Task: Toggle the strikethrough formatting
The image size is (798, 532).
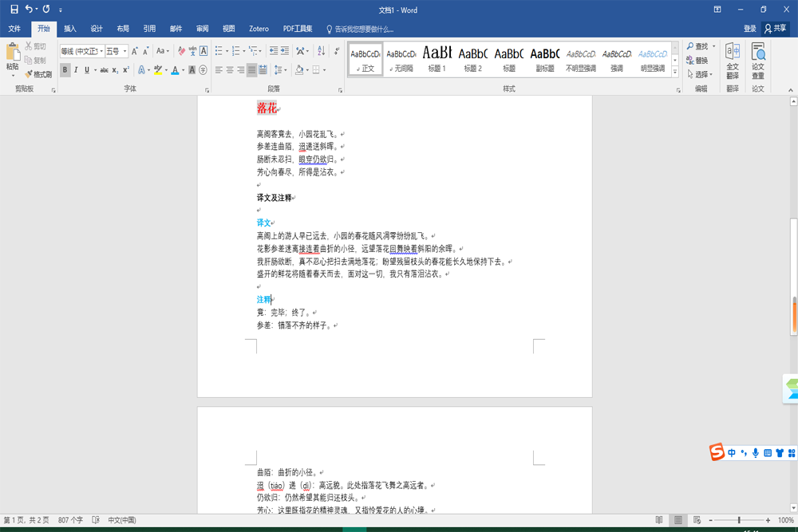Action: (x=104, y=69)
